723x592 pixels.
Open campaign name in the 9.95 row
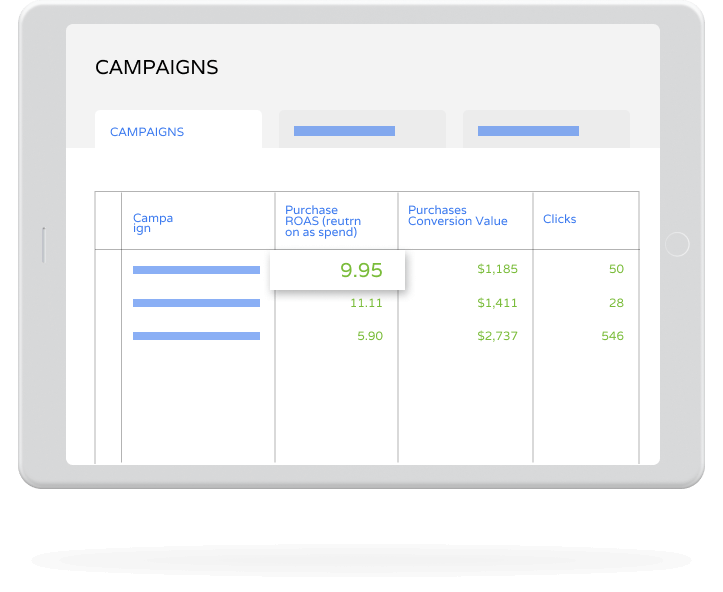tap(196, 270)
